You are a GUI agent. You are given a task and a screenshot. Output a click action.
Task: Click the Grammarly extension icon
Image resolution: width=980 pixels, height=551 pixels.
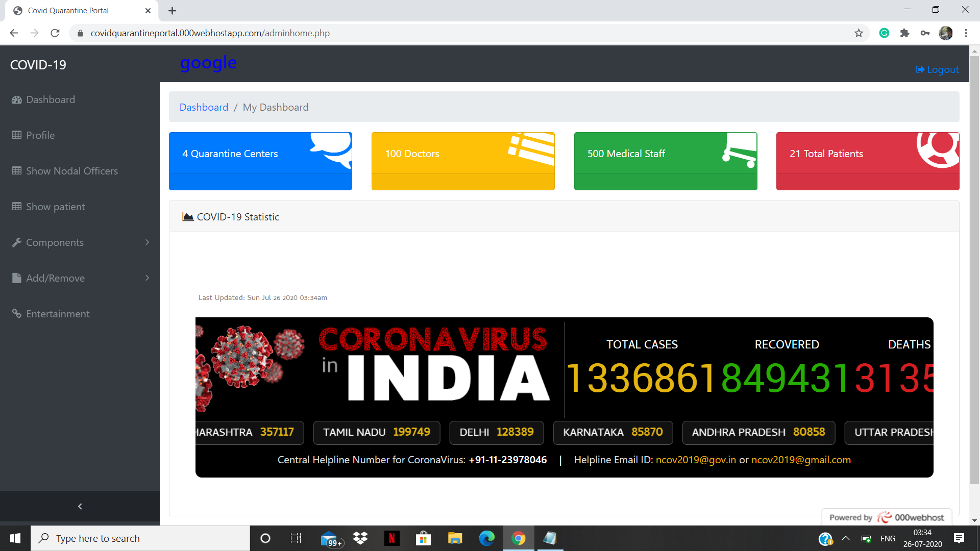[x=884, y=33]
